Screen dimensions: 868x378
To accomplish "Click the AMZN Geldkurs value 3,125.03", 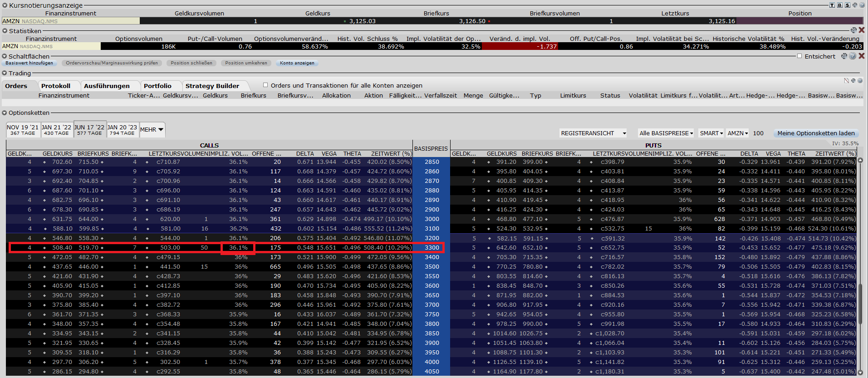I will pos(363,21).
